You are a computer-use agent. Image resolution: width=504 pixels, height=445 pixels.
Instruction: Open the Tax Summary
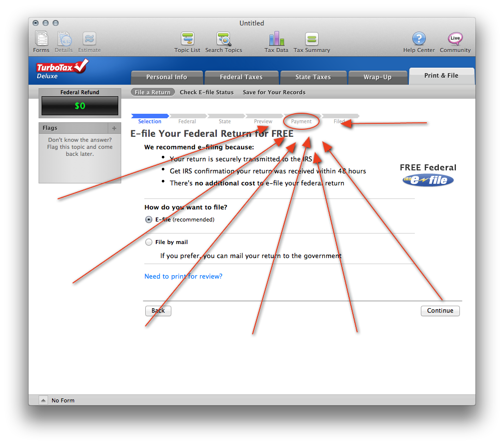312,42
